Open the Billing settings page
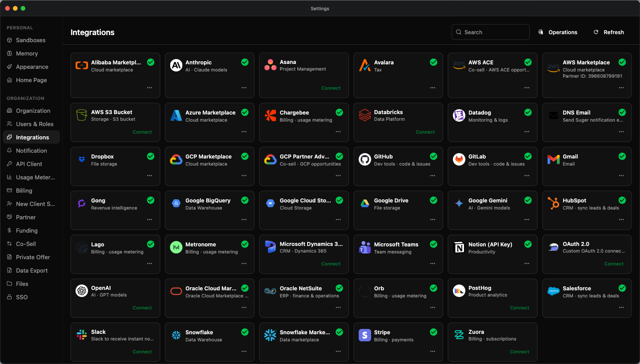The width and height of the screenshot is (640, 364). 31,190
